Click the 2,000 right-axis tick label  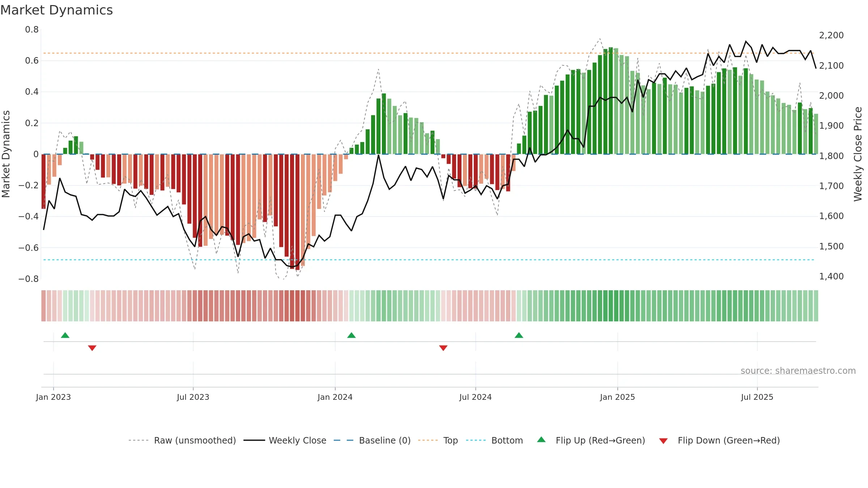pos(831,96)
